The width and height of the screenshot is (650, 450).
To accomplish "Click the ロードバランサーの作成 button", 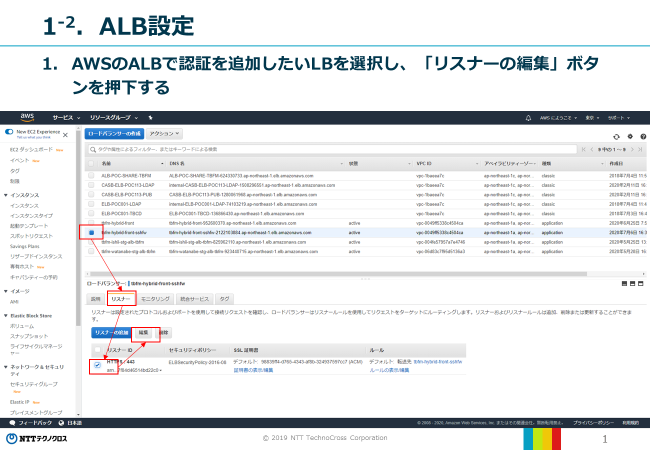I will (114, 133).
